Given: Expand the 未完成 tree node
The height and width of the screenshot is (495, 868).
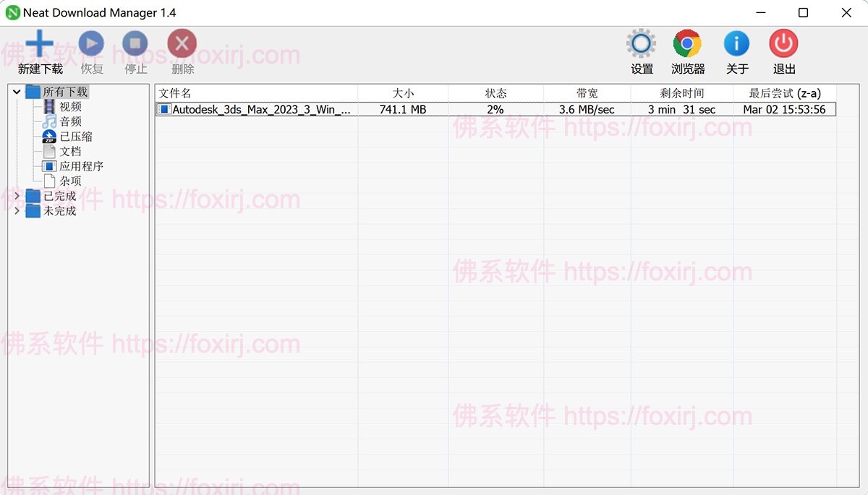Looking at the screenshot, I should point(16,210).
